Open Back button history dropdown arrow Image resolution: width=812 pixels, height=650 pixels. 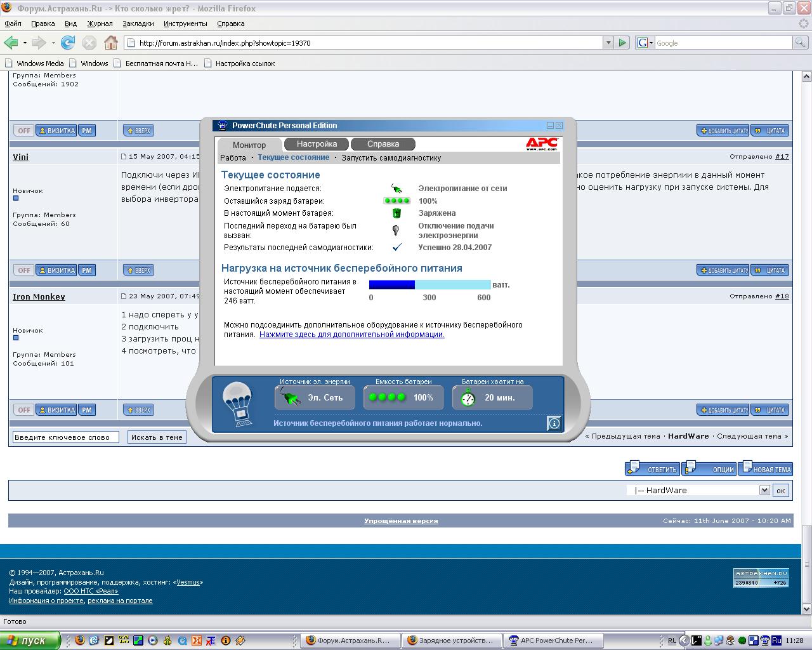(25, 43)
